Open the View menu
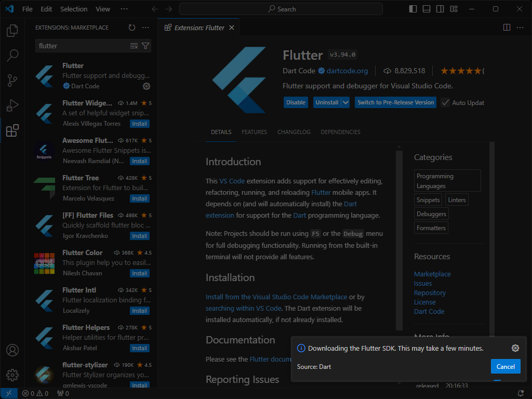The width and height of the screenshot is (532, 399). [103, 9]
